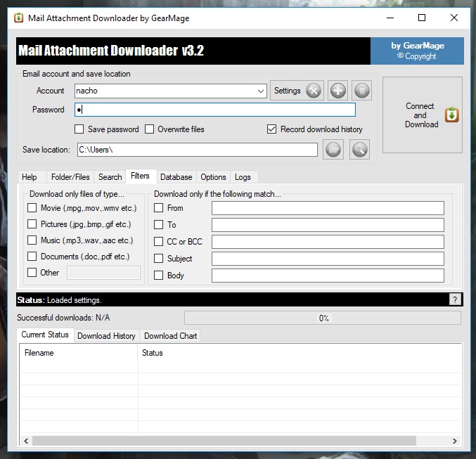476x459 pixels.
Task: Toggle the Overwrite files checkbox
Action: pos(150,129)
